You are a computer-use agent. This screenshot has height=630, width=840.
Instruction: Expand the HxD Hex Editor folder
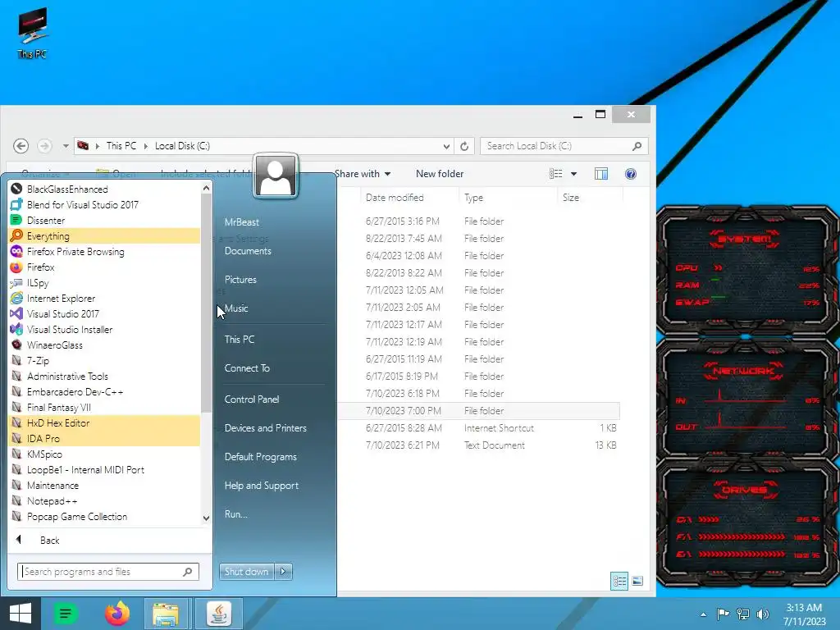tap(104, 422)
